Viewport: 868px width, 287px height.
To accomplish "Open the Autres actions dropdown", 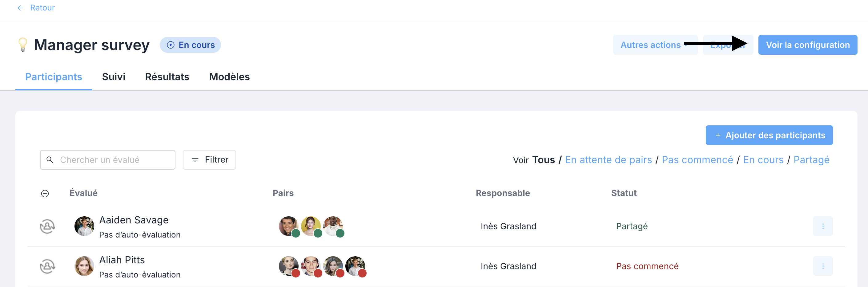I will pos(655,45).
